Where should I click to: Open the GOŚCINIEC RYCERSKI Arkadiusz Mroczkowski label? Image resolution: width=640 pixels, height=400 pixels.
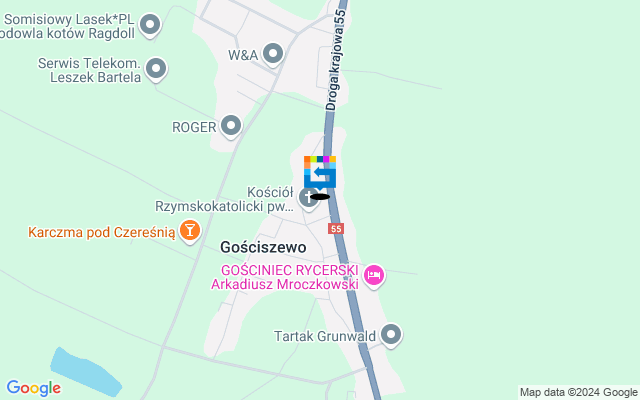coord(285,277)
